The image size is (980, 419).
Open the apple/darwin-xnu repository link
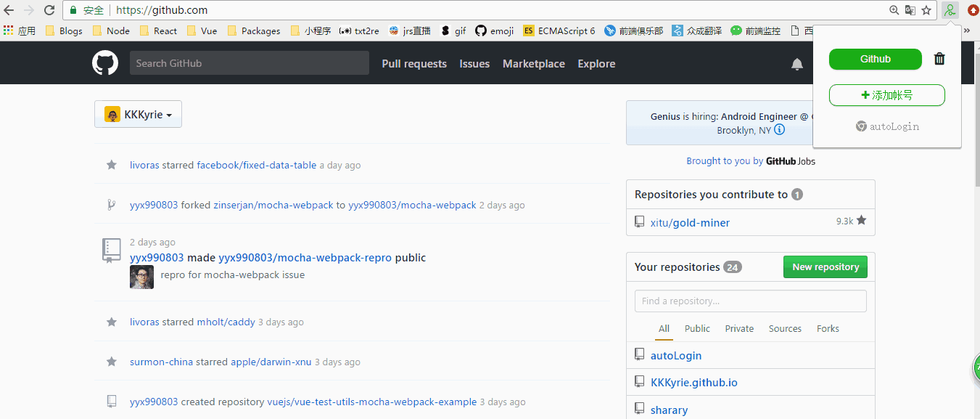pos(271,362)
